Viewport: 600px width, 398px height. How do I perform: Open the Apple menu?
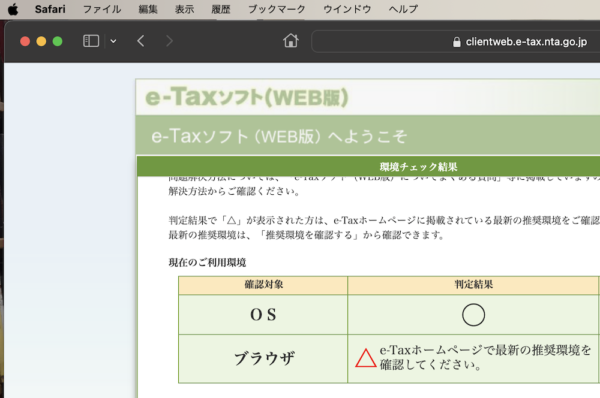pyautogui.click(x=13, y=9)
